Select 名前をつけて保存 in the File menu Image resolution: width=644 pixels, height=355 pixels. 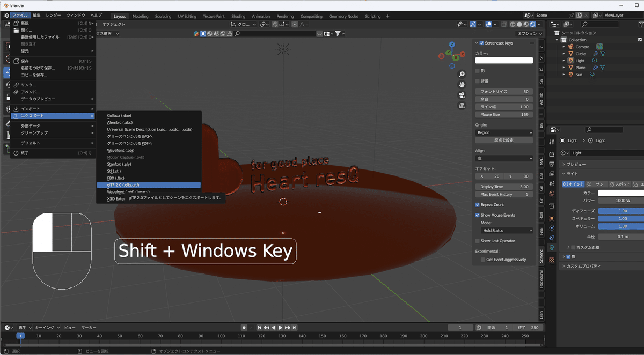(x=53, y=68)
